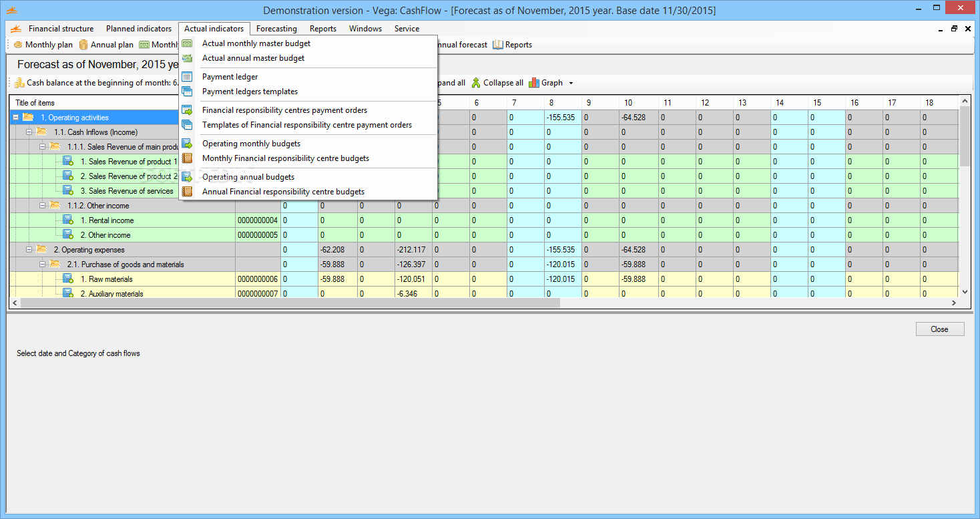Click the Monthly plan toolbar label
This screenshot has height=519, width=980.
[49, 45]
